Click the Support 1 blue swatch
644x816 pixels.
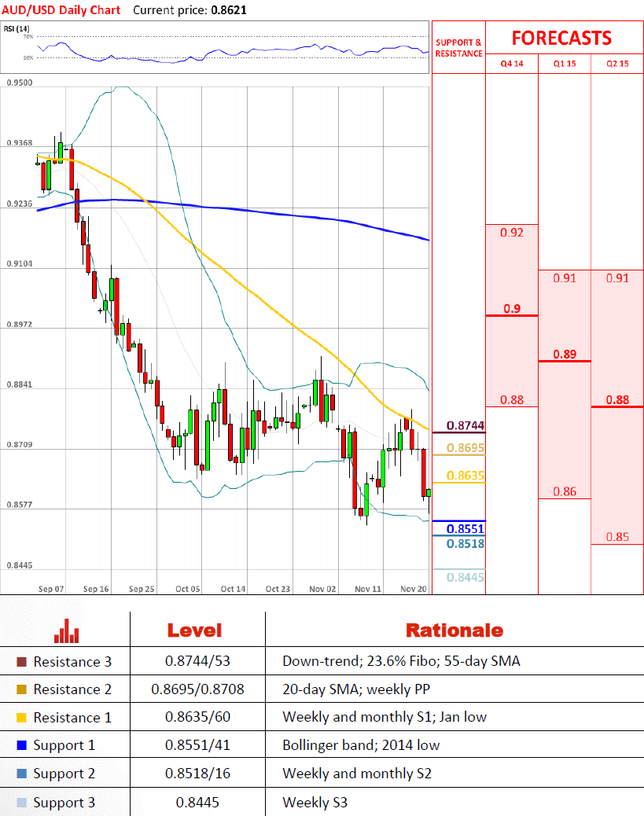[21, 745]
